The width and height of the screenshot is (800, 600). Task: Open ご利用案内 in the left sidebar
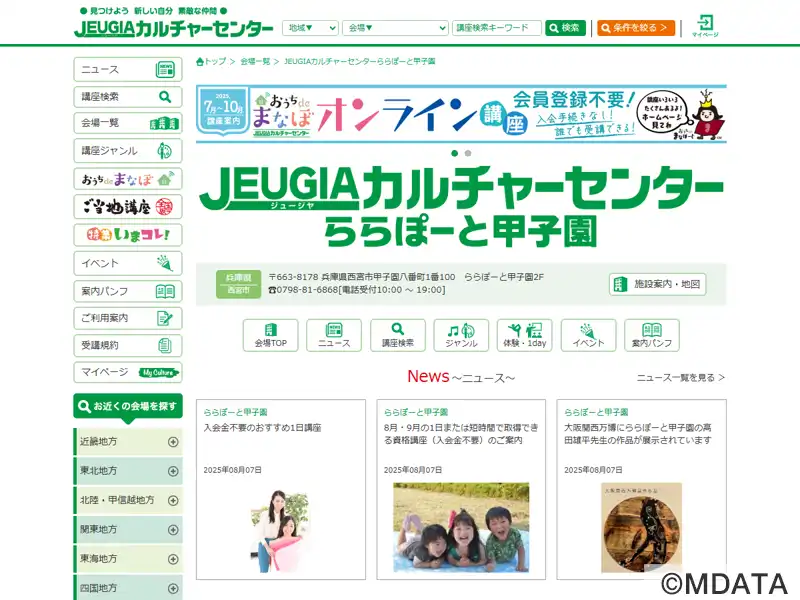click(128, 318)
